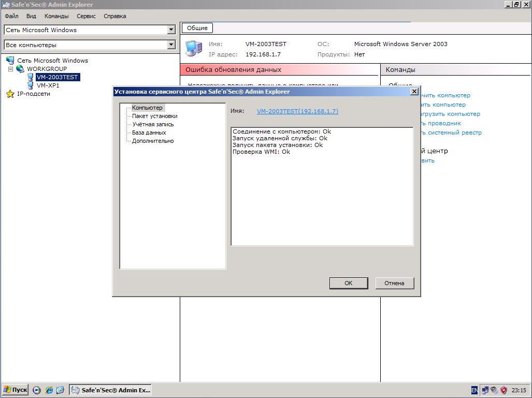Close the Установка сервисного центра dialog
This screenshot has width=532, height=398.
click(x=414, y=92)
